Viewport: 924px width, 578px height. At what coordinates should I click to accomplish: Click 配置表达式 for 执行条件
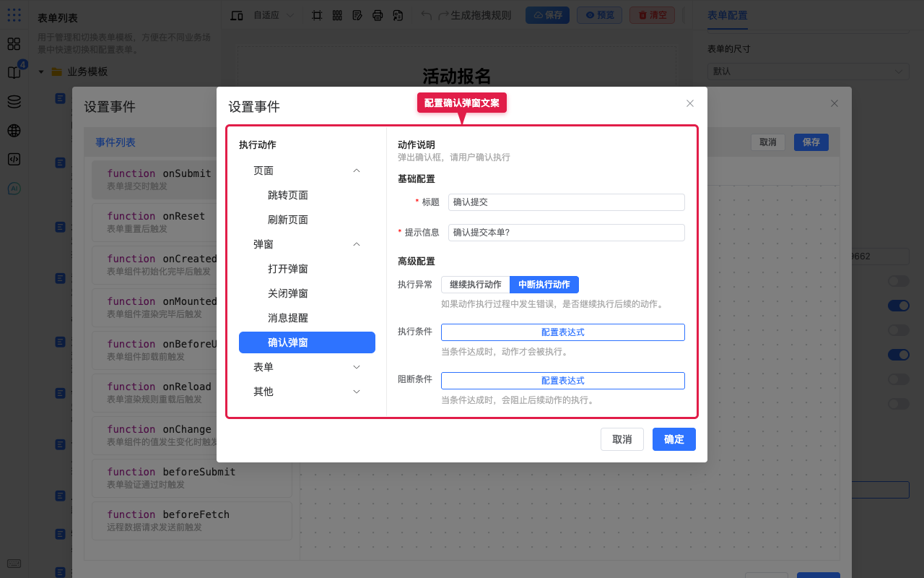coord(563,332)
